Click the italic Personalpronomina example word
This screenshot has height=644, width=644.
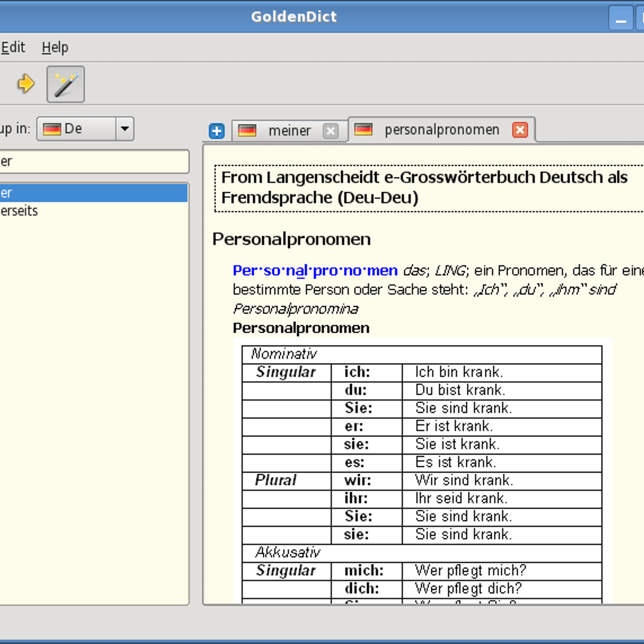tap(296, 309)
